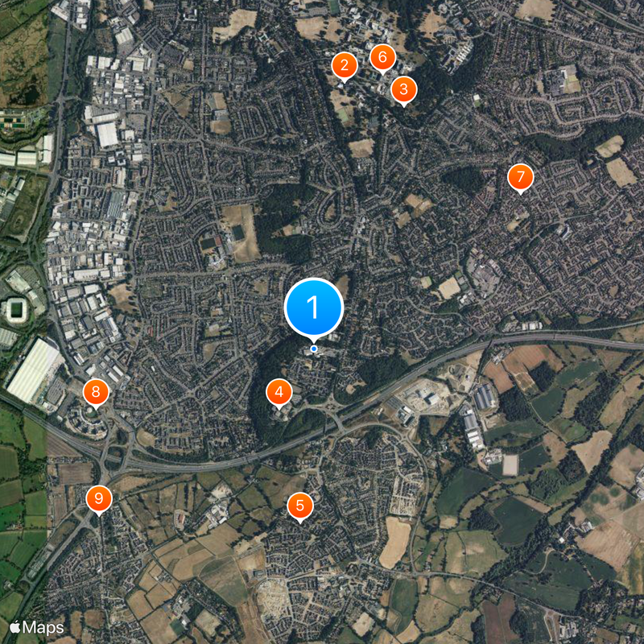
Task: Pick the orange pin numbered 9
Action: pos(99,498)
